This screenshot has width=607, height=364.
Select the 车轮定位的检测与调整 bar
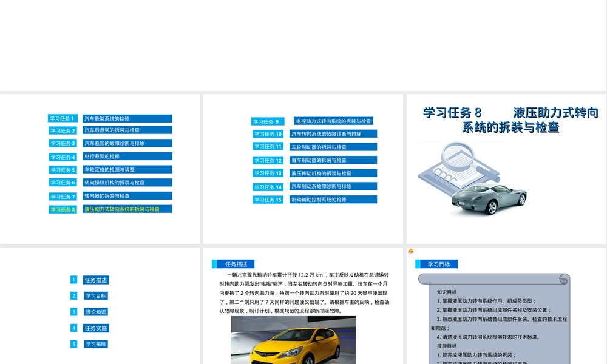pyautogui.click(x=127, y=169)
